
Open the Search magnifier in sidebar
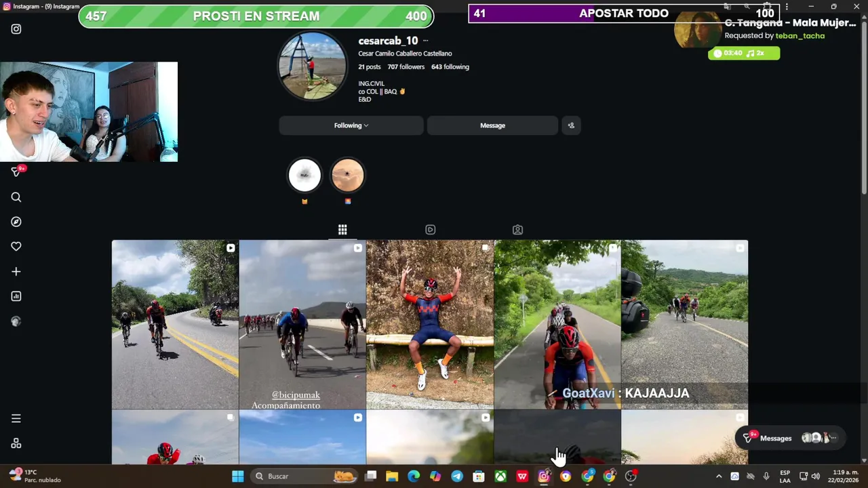tap(16, 197)
